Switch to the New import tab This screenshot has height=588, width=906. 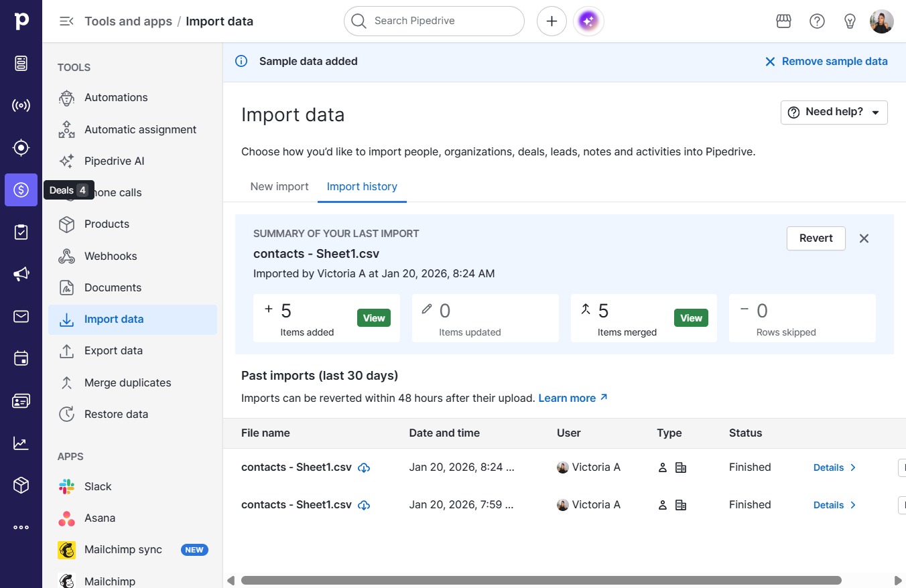tap(279, 187)
